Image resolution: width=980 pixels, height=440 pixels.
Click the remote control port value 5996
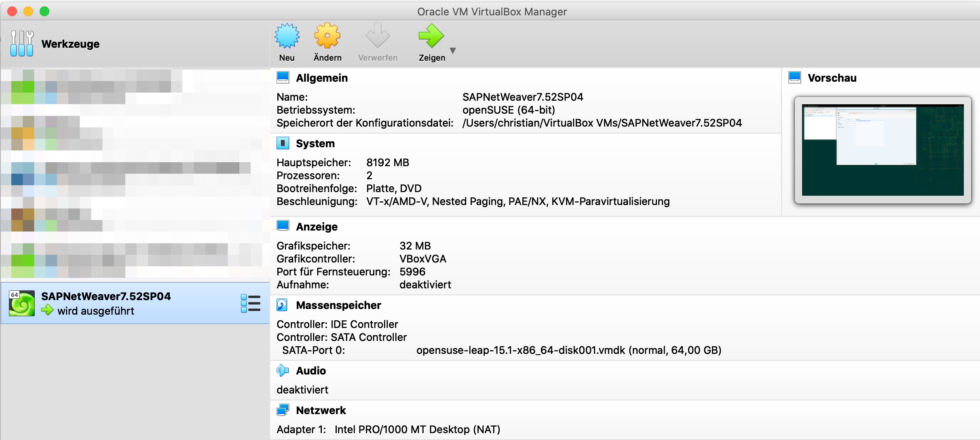412,272
